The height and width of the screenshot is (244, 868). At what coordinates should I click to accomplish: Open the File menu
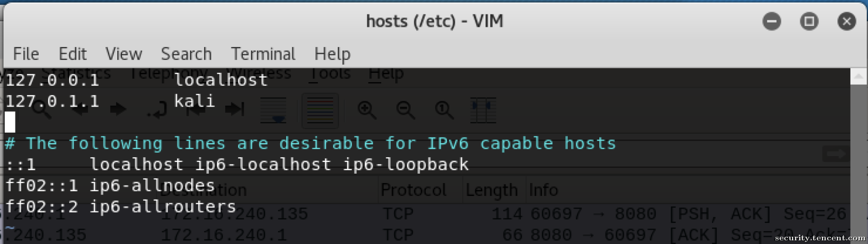26,54
